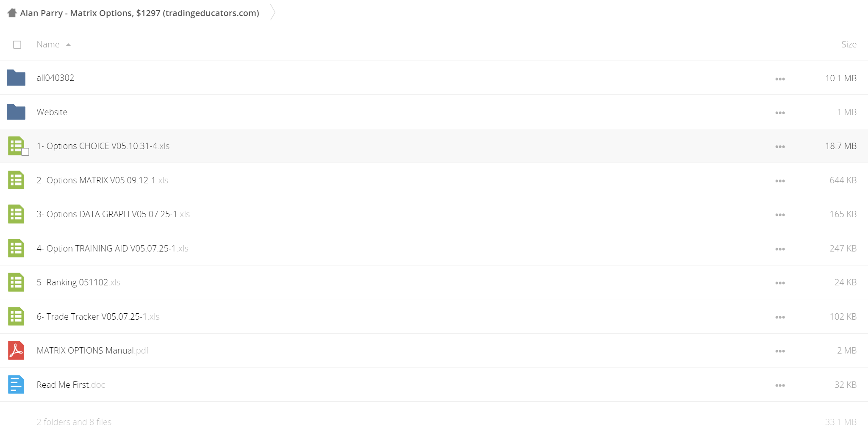
Task: Open more actions menu for MATRIX OPTIONS Manual
Action: click(780, 351)
